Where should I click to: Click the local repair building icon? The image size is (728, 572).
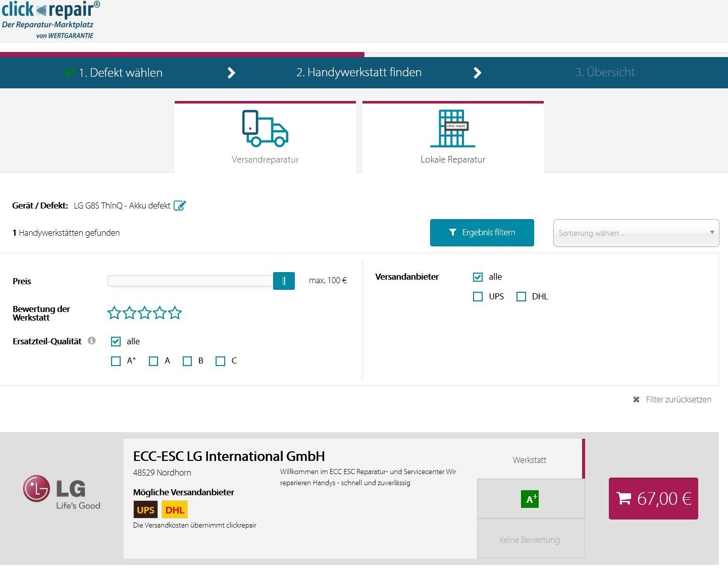453,128
